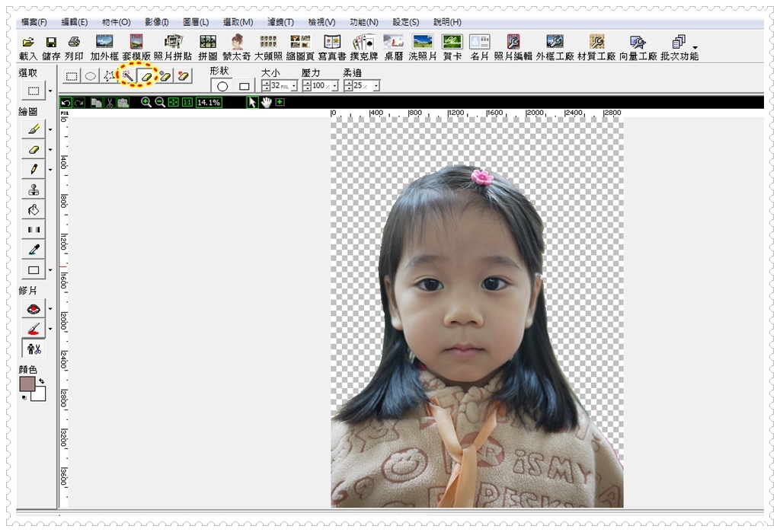Select the restore eraser with red dot

pos(183,76)
